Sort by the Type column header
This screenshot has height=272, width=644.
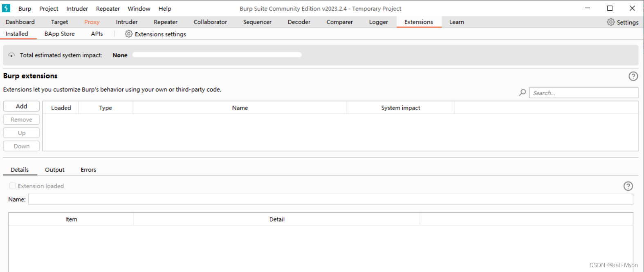[x=105, y=108]
